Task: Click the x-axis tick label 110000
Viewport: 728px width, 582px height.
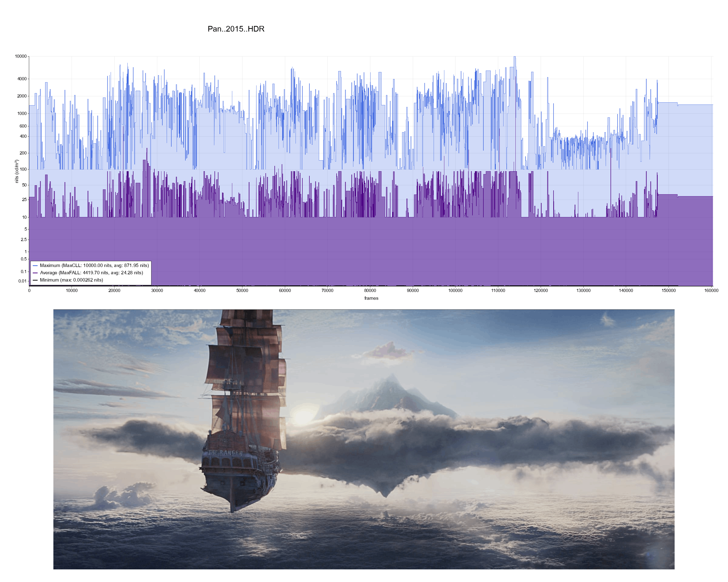Action: [498, 291]
